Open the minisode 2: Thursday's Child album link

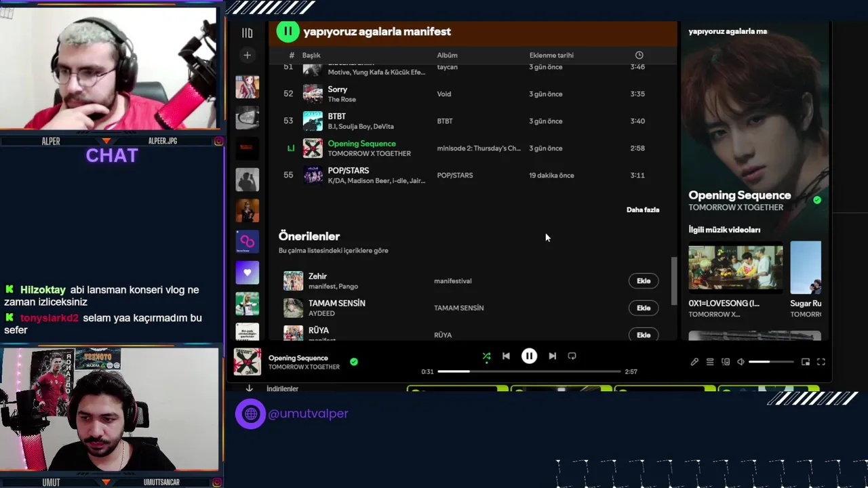pos(479,148)
